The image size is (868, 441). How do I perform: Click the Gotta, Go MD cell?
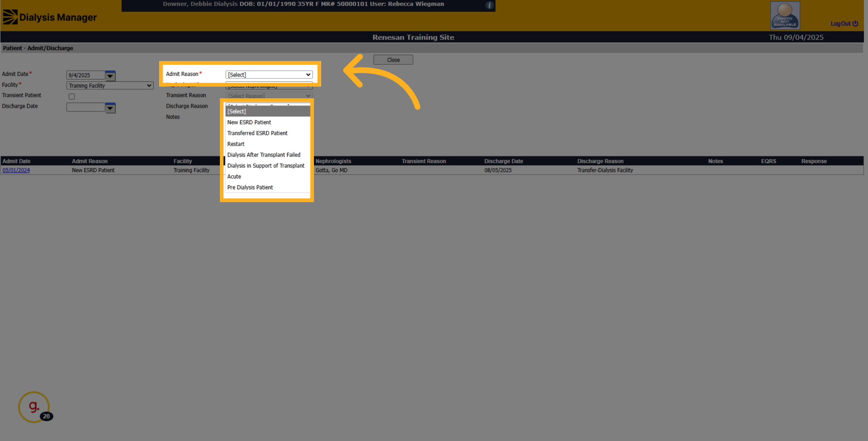331,170
